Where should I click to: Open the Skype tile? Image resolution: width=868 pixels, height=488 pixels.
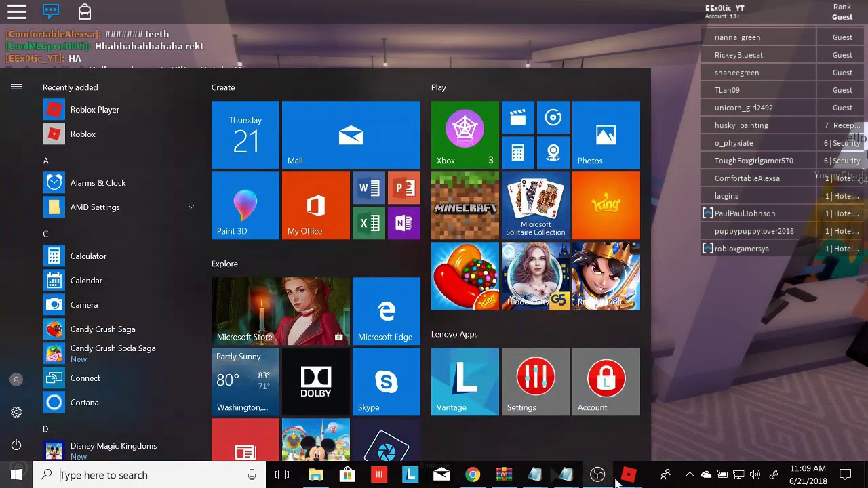point(387,382)
